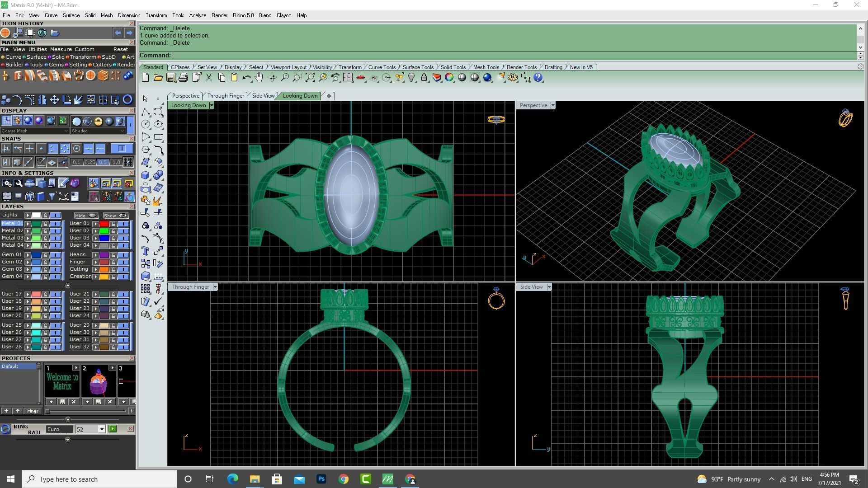868x488 pixels.
Task: Toggle lock on User 01 layer
Action: pyautogui.click(x=113, y=224)
